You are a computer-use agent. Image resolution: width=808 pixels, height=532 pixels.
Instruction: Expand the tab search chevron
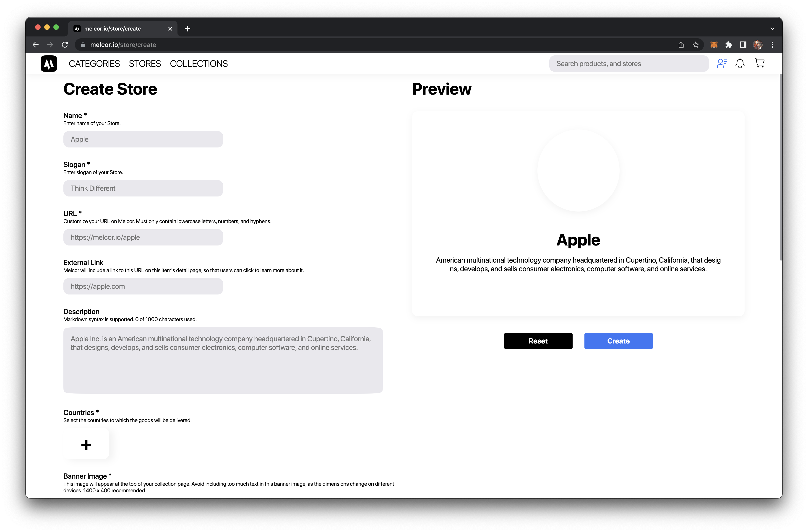point(772,29)
